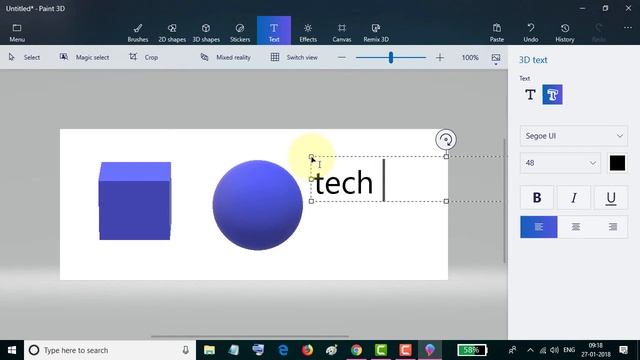
Task: Click the rotate handle above text box
Action: (x=446, y=140)
